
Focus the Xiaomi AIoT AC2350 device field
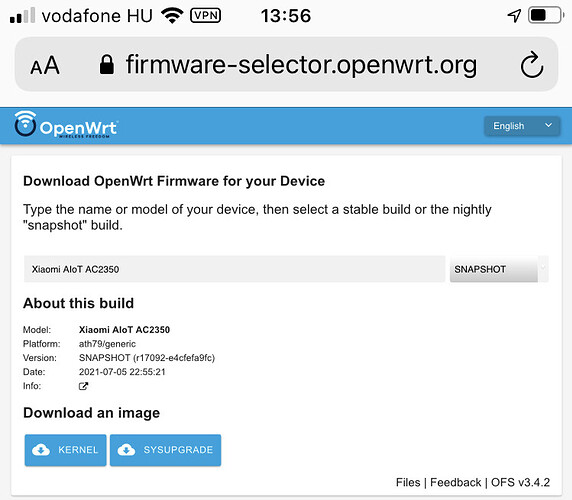tap(235, 269)
